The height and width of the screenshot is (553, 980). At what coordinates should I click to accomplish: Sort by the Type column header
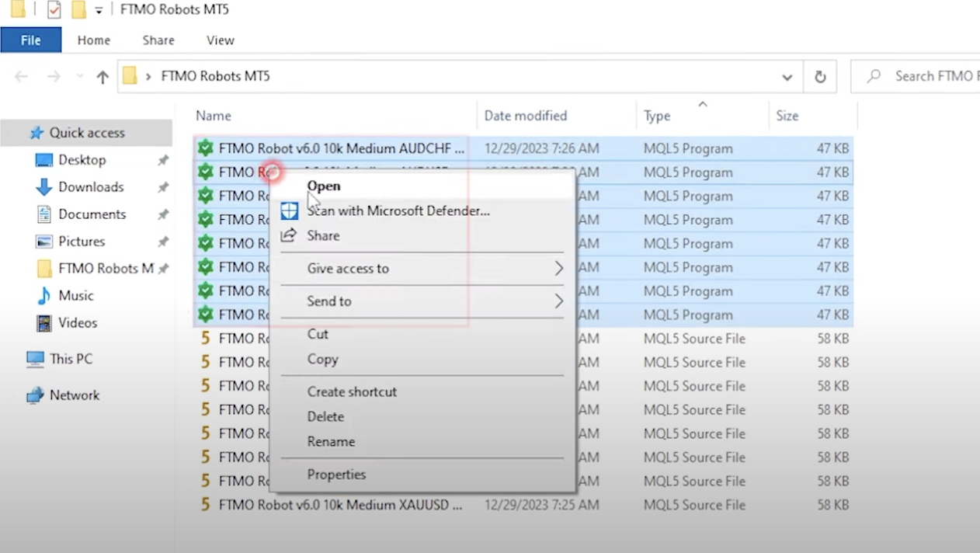[x=657, y=116]
